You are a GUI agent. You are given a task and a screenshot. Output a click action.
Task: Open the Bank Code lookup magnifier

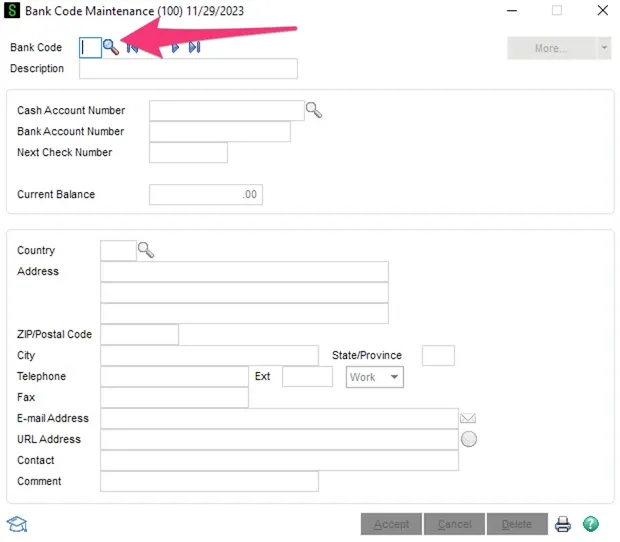(111, 47)
